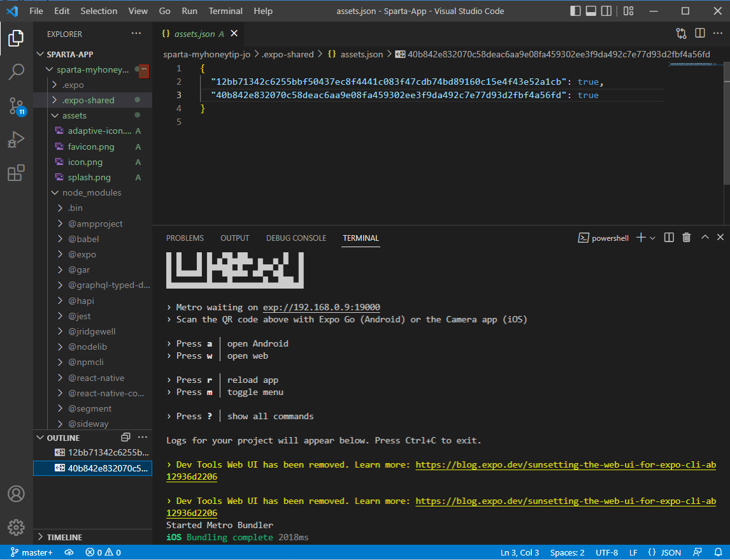Open terminal launch profile dropdown arrow
The image size is (730, 560).
pos(653,238)
